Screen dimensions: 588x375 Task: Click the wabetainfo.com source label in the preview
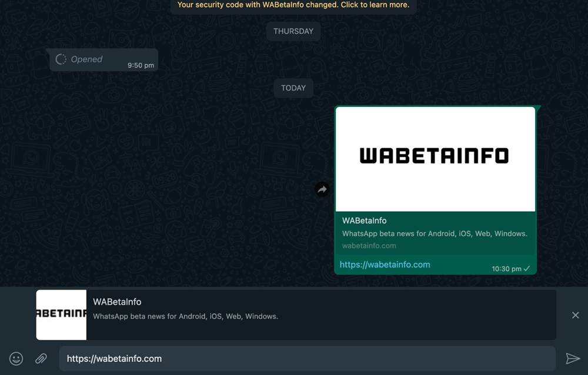coord(369,246)
